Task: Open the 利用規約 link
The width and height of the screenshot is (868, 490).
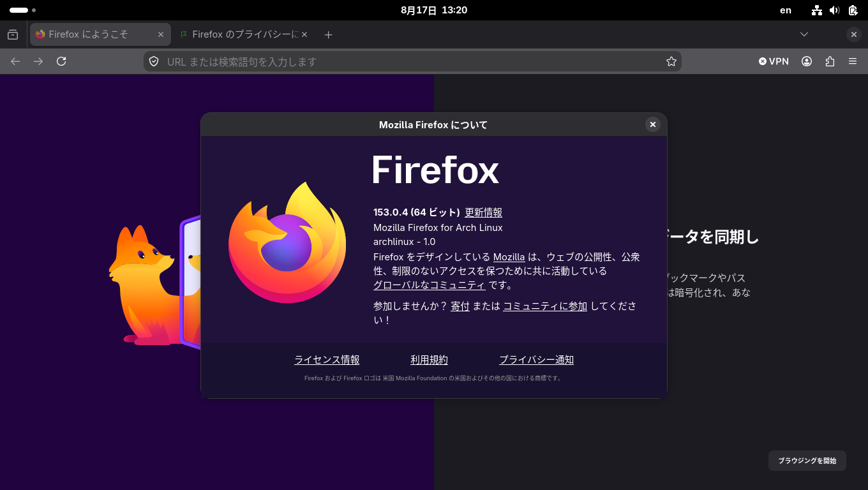Action: click(x=429, y=360)
